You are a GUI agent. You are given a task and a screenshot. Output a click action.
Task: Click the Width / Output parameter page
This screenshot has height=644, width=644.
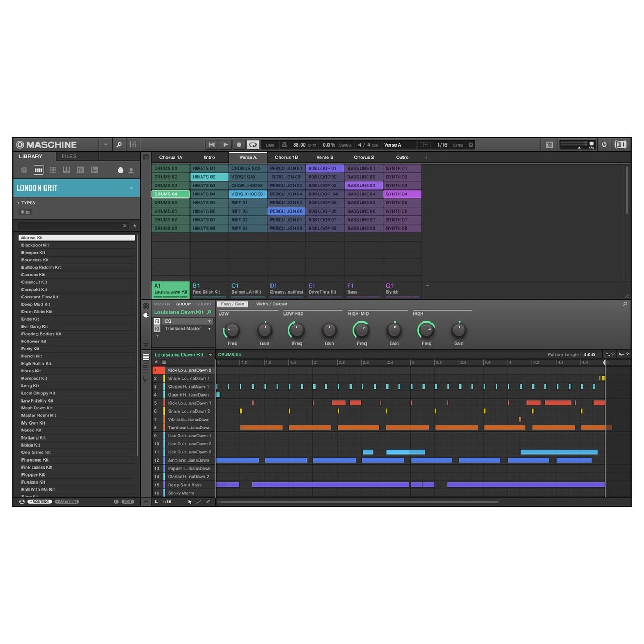(x=272, y=304)
